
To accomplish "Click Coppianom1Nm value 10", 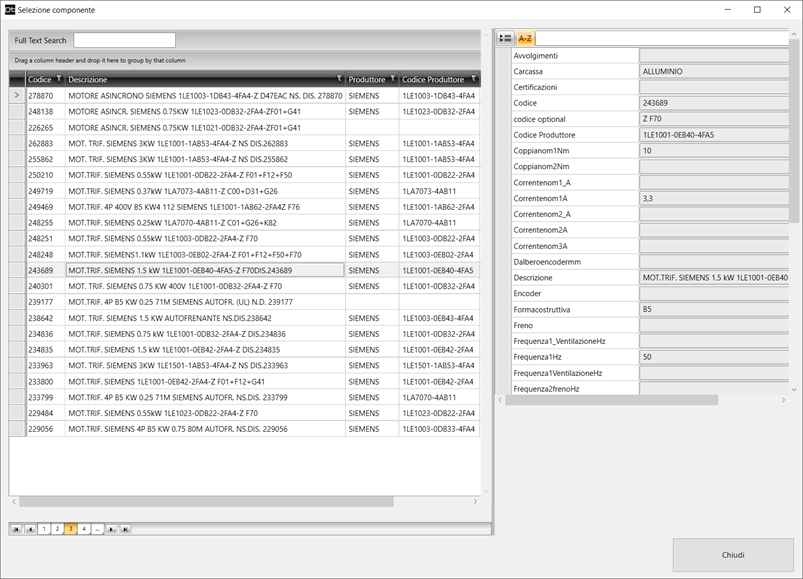I will pyautogui.click(x=714, y=151).
